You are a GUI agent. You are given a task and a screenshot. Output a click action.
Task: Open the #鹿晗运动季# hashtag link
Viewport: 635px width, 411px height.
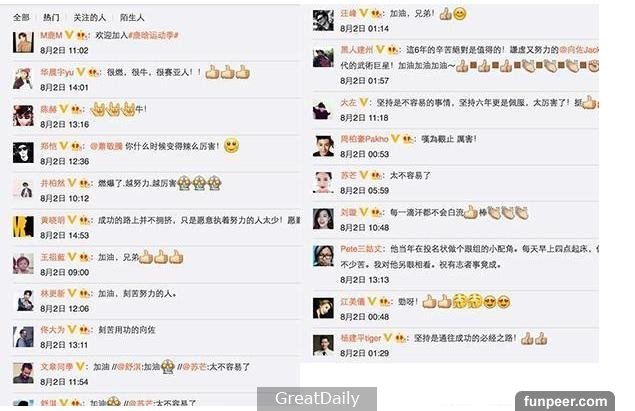click(153, 36)
